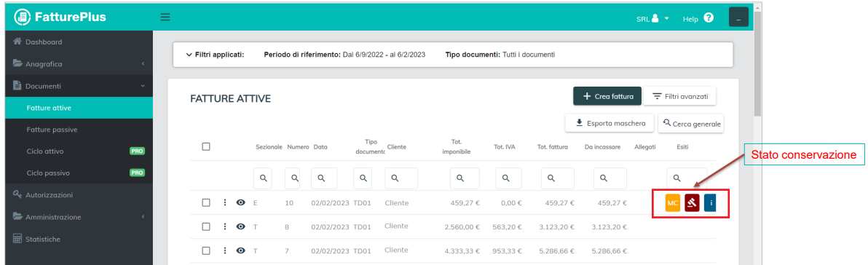Sort by Sezionale column header
Image resolution: width=868 pixels, height=265 pixels.
point(269,147)
